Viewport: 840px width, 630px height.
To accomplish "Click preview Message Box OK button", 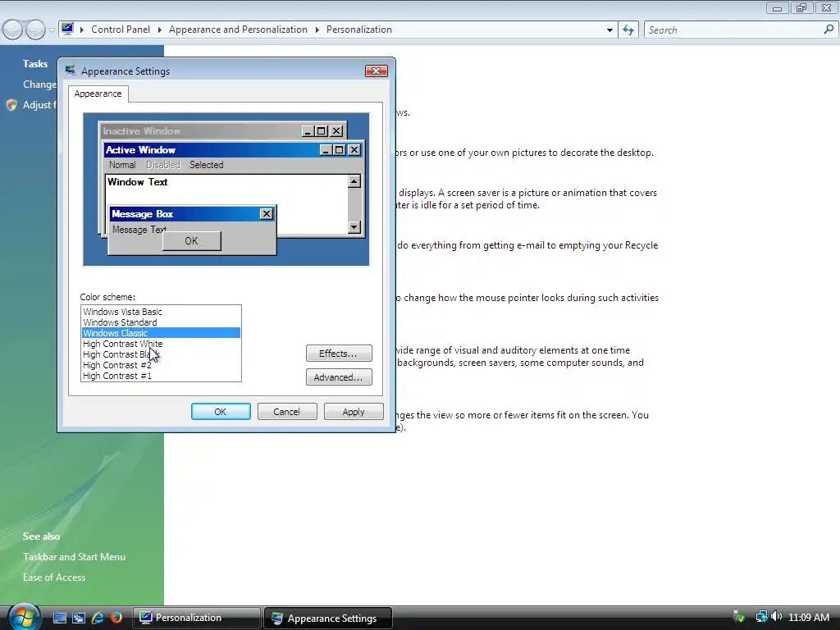I will click(x=192, y=241).
